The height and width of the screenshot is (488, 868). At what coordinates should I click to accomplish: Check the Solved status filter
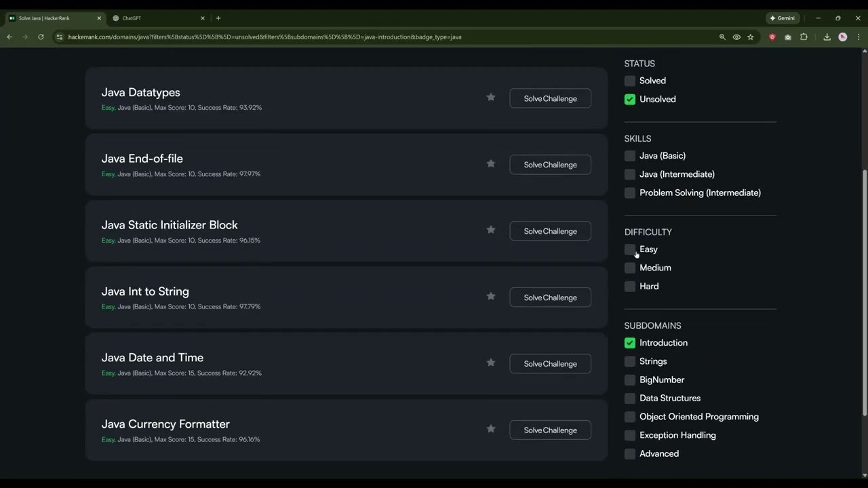[x=630, y=81]
